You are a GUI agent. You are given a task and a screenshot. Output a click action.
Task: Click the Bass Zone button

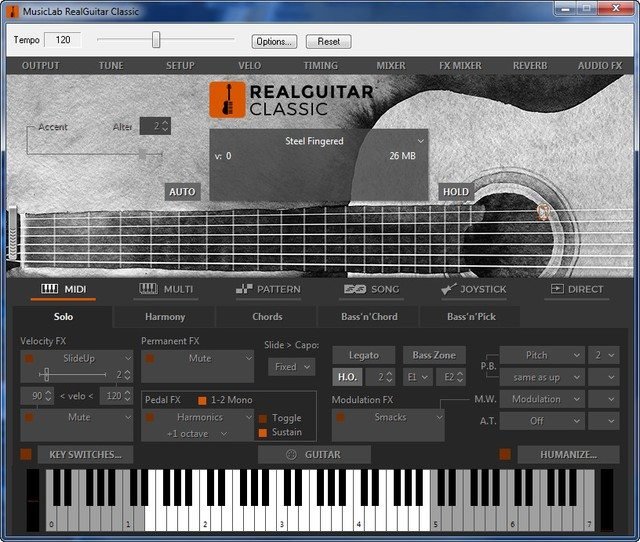(x=434, y=355)
